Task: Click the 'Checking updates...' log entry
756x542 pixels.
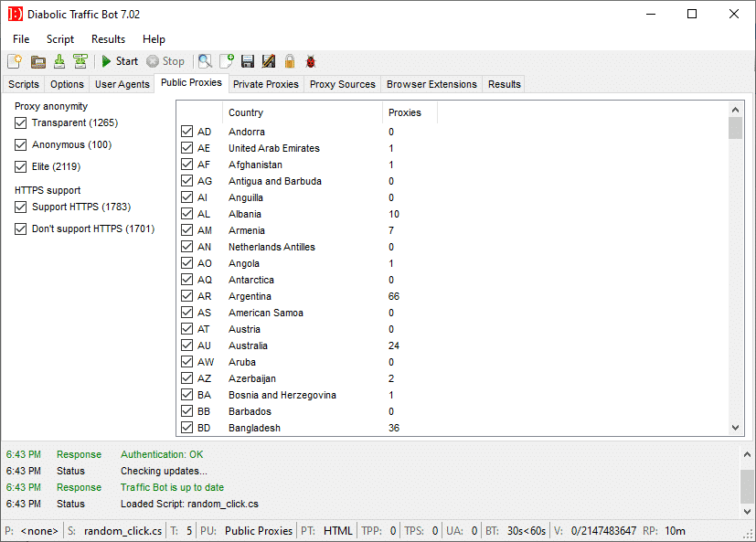Action: [164, 471]
